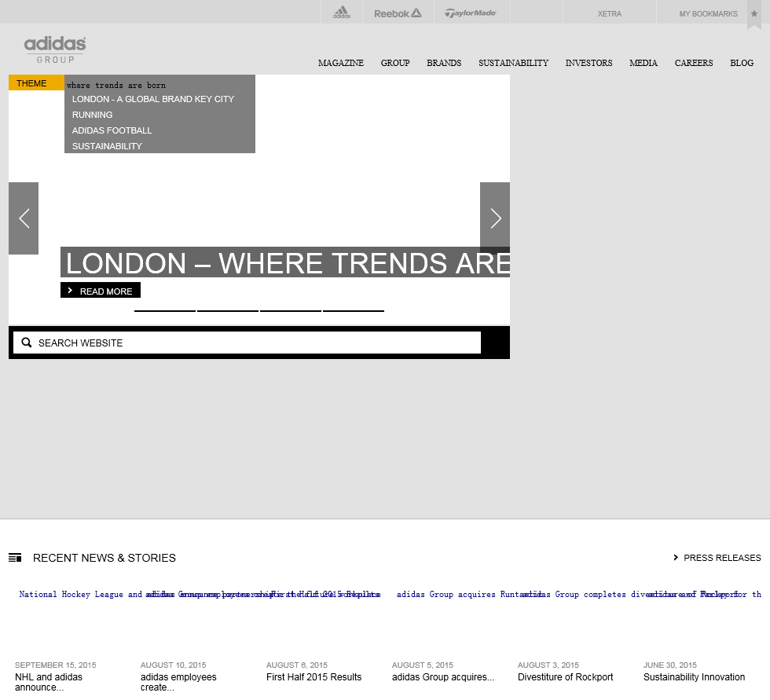Image resolution: width=770 pixels, height=700 pixels.
Task: Open Divestiture of Rockport story
Action: click(565, 677)
